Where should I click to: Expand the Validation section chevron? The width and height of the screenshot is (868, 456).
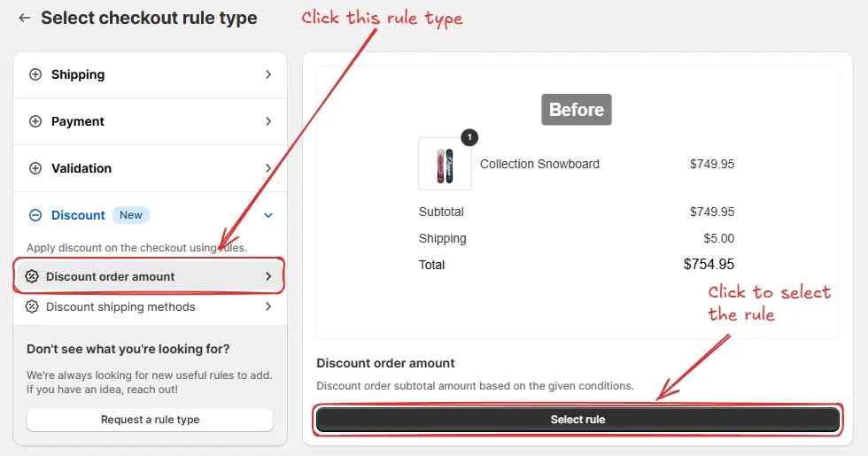tap(268, 168)
